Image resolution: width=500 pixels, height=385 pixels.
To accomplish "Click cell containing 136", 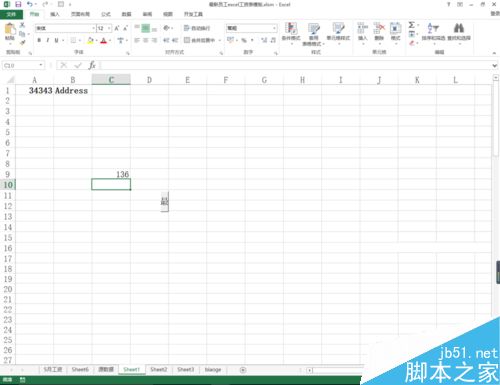I will pyautogui.click(x=111, y=174).
